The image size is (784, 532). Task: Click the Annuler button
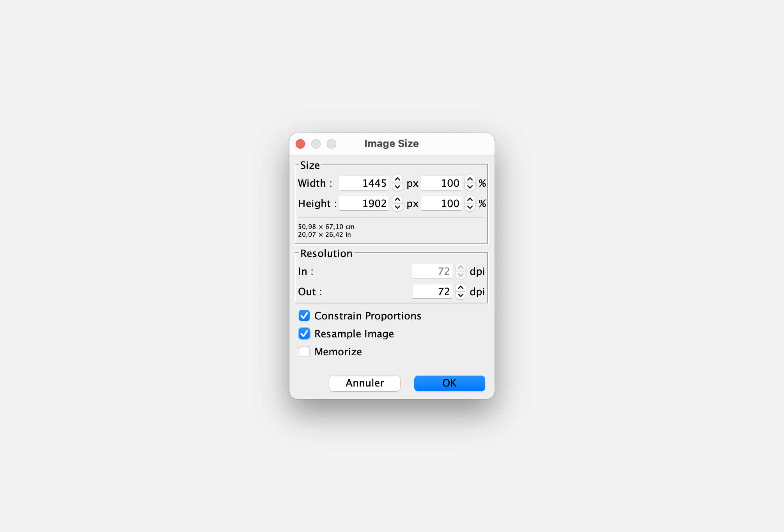[364, 383]
